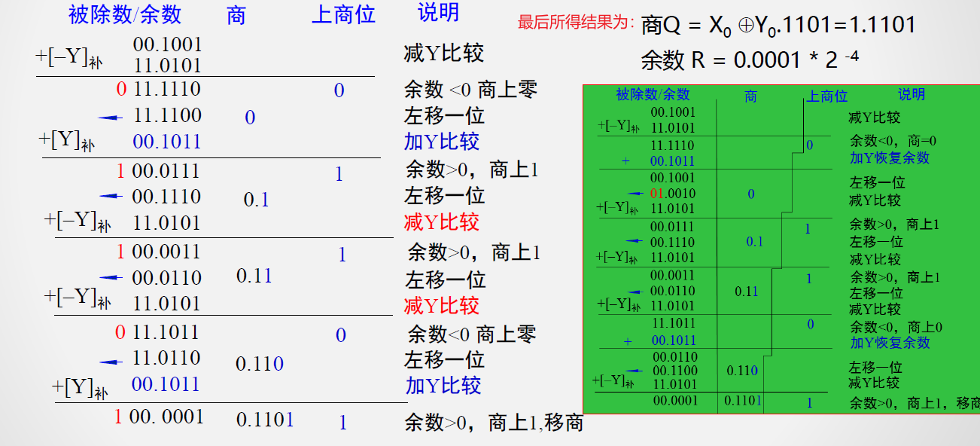Image resolution: width=980 pixels, height=446 pixels.
Task: Click '00.1001' dividend outside the green table
Action: click(x=168, y=46)
